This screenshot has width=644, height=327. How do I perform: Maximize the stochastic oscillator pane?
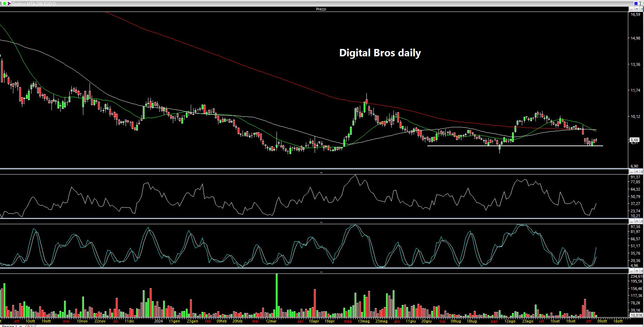(x=637, y=221)
